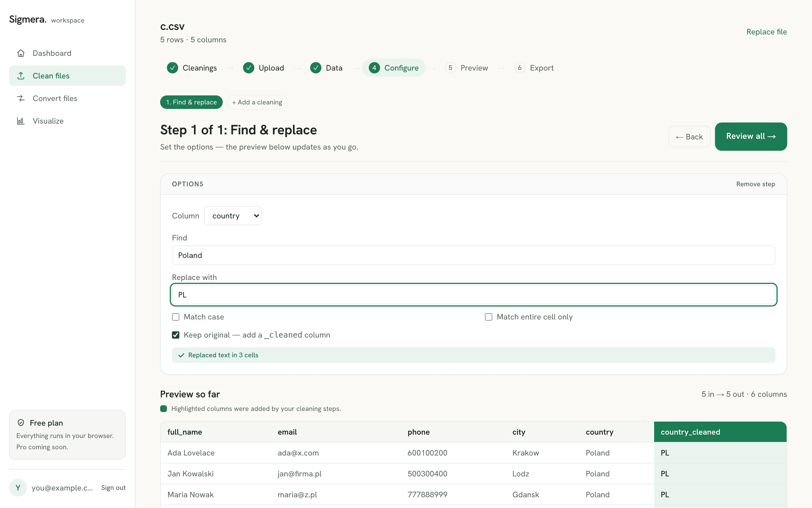Return to the Data wizard step

pyautogui.click(x=326, y=68)
